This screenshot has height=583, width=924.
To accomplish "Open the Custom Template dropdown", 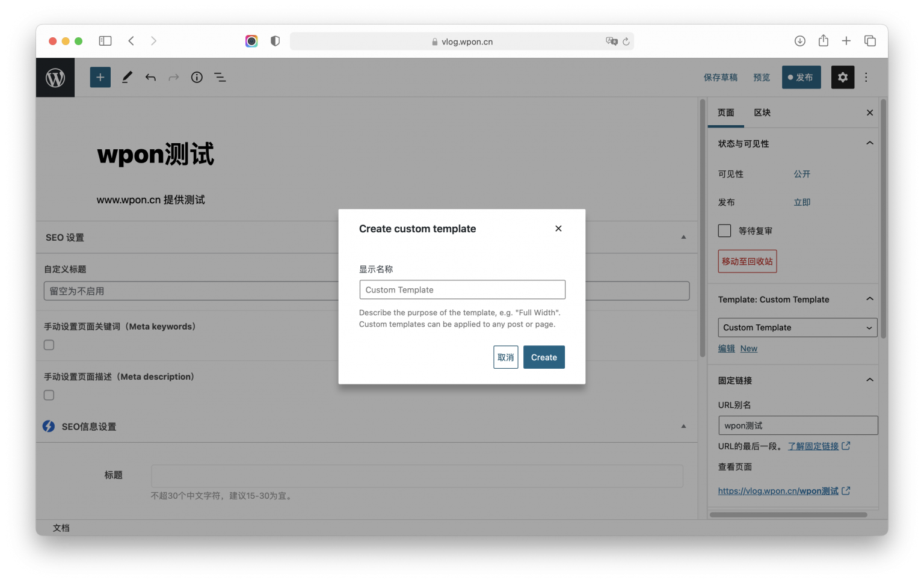I will click(x=798, y=327).
